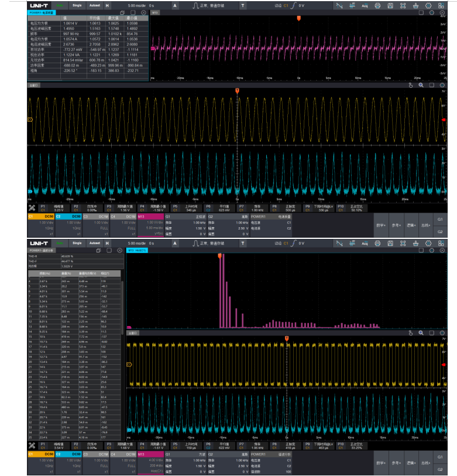Click the harmonic table vertical scrollbar
Image resolution: width=457 pixels, height=476 pixels.
(123, 310)
